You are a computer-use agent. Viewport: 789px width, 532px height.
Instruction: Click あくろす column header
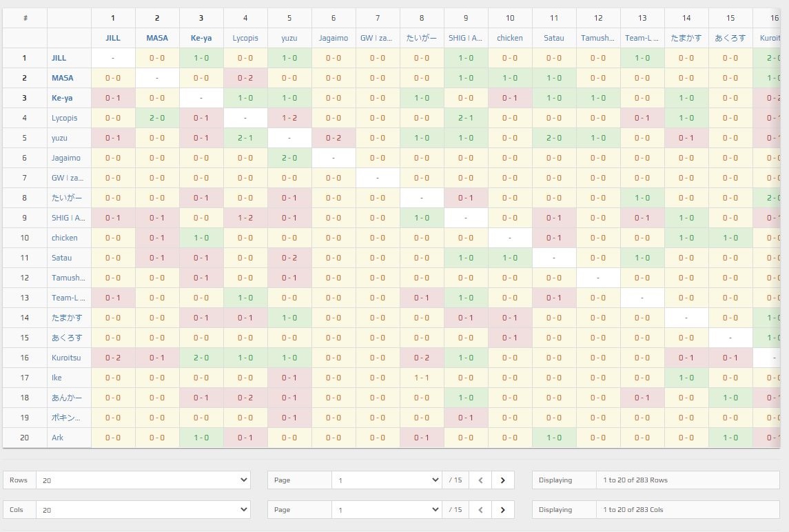click(x=730, y=38)
